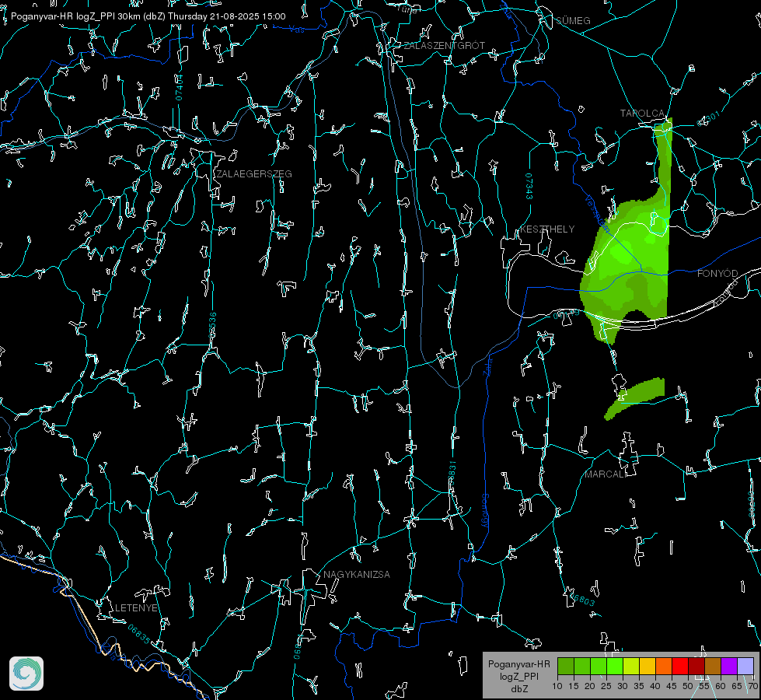Click the legend scale value 10

pos(557,686)
